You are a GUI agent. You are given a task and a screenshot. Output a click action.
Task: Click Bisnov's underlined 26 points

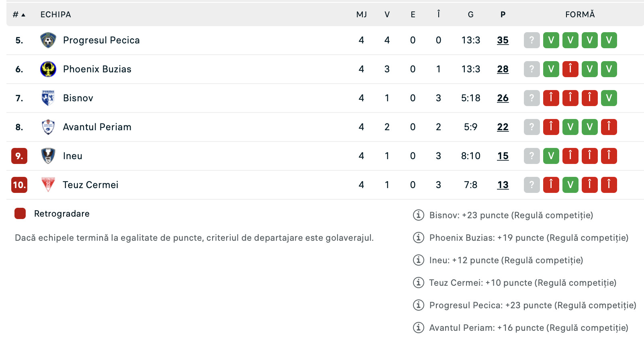(x=503, y=98)
